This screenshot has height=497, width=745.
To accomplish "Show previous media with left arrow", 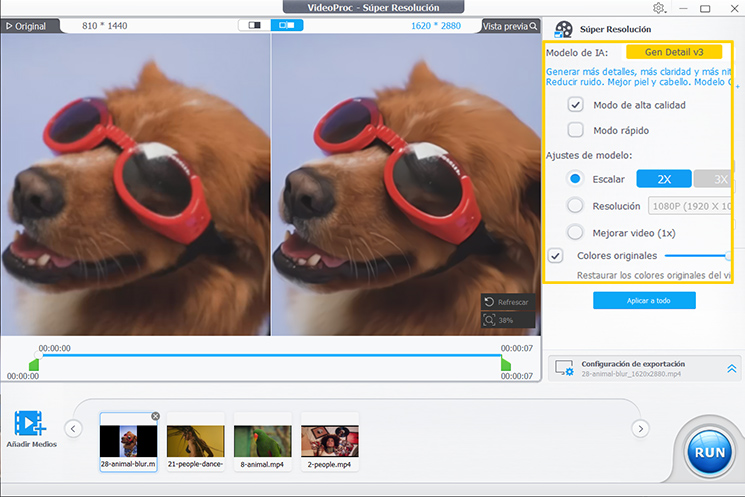I will (x=73, y=429).
